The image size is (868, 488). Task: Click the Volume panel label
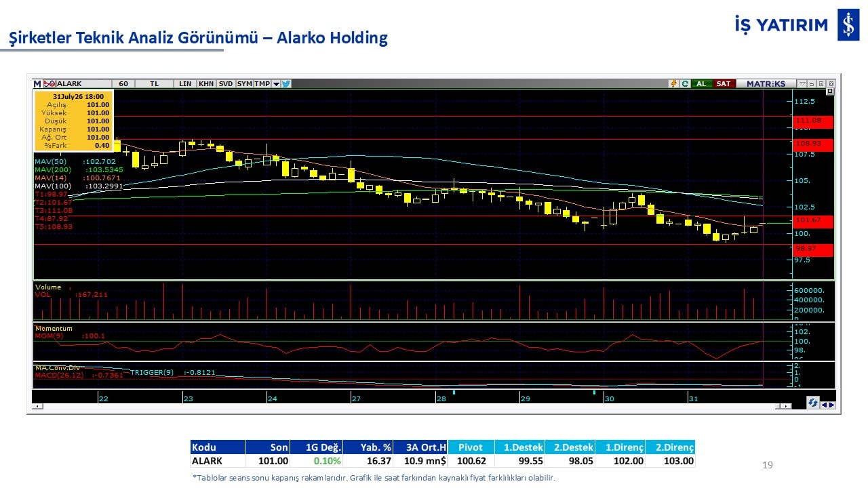point(48,287)
